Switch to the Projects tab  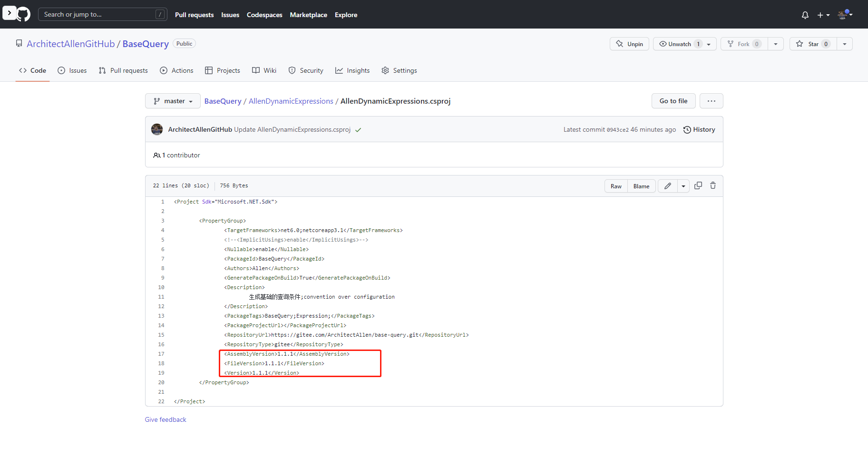[x=223, y=70]
